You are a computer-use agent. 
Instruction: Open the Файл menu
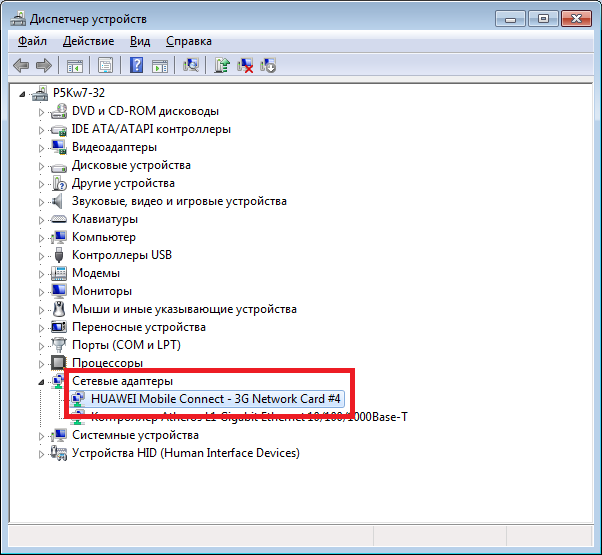pos(32,41)
